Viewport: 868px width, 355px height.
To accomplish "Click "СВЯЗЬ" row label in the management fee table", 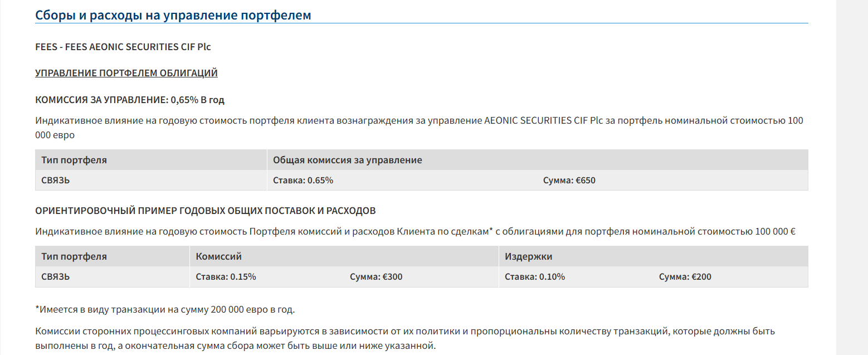I will click(x=56, y=181).
